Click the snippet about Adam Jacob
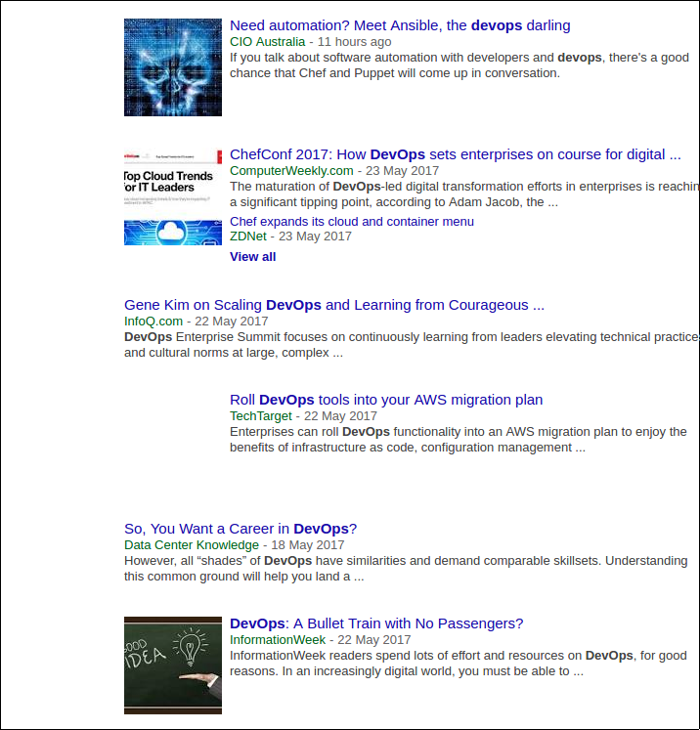Viewport: 700px width, 730px height. [464, 194]
